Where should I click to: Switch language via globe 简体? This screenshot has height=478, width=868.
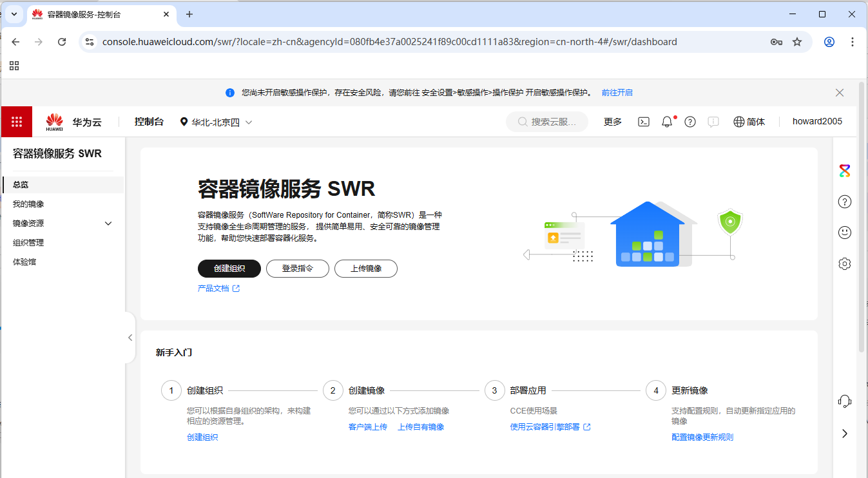pos(749,122)
